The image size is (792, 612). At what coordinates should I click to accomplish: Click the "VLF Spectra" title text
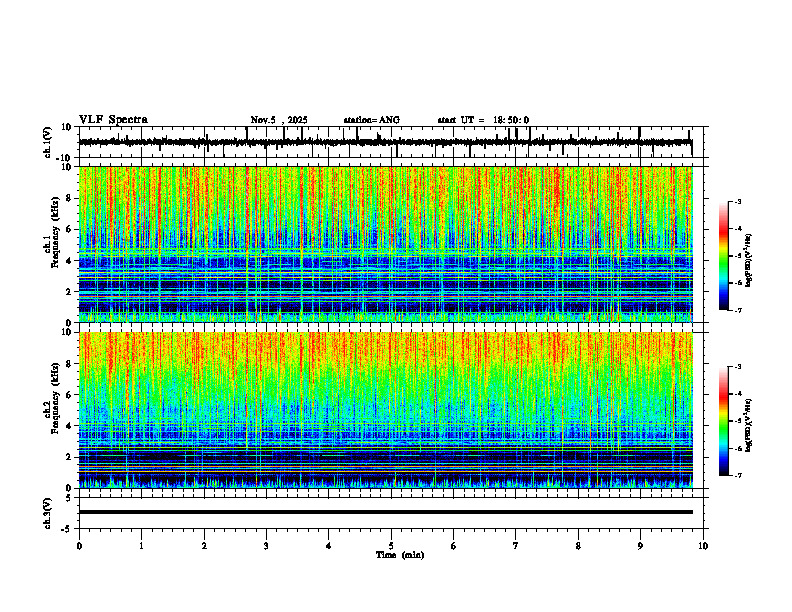[113, 120]
